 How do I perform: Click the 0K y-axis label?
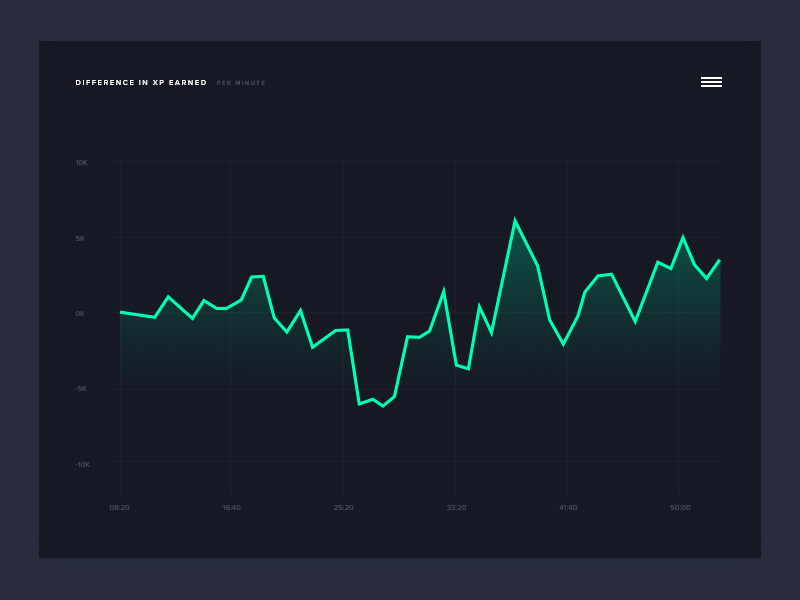click(x=81, y=313)
